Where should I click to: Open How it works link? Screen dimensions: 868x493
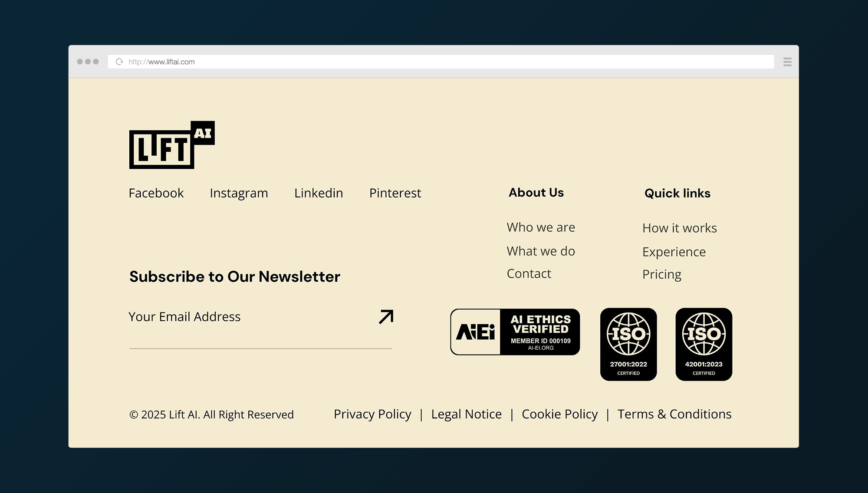pyautogui.click(x=679, y=228)
